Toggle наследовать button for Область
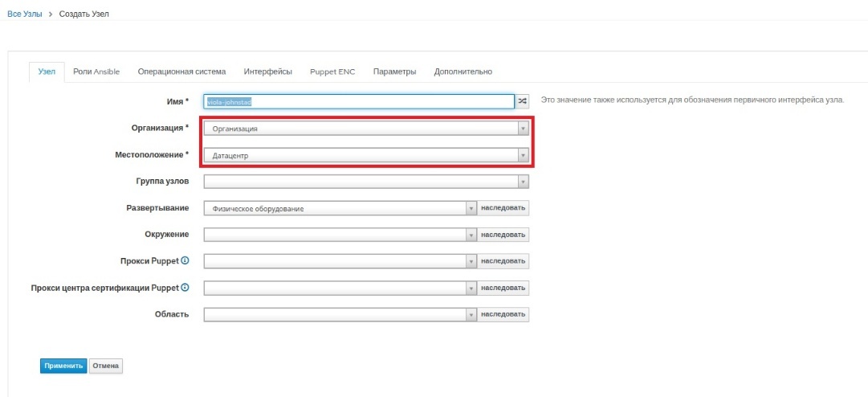 pos(503,313)
